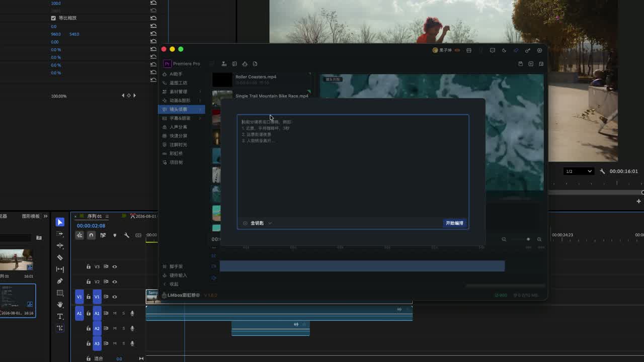
Task: Select the Type tool
Action: point(60,316)
